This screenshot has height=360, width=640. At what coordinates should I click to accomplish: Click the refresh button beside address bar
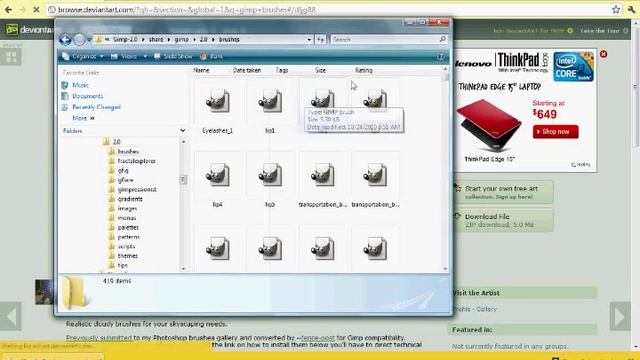[320, 40]
